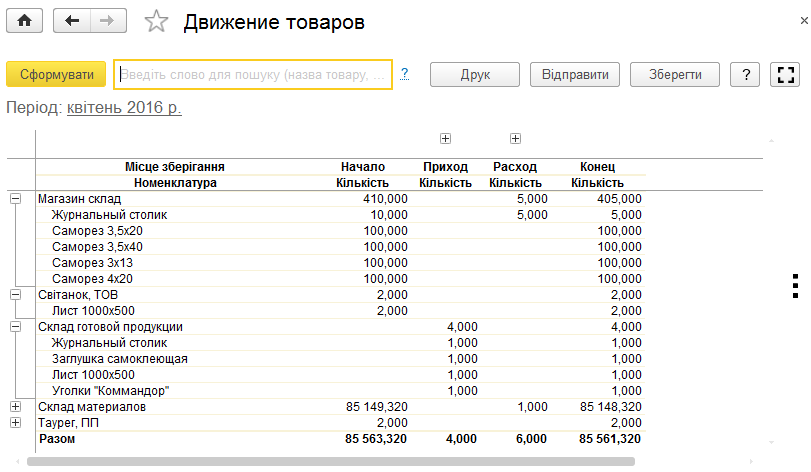Click the total 85 563,320 cell
Image resolution: width=811 pixels, height=472 pixels.
(376, 439)
